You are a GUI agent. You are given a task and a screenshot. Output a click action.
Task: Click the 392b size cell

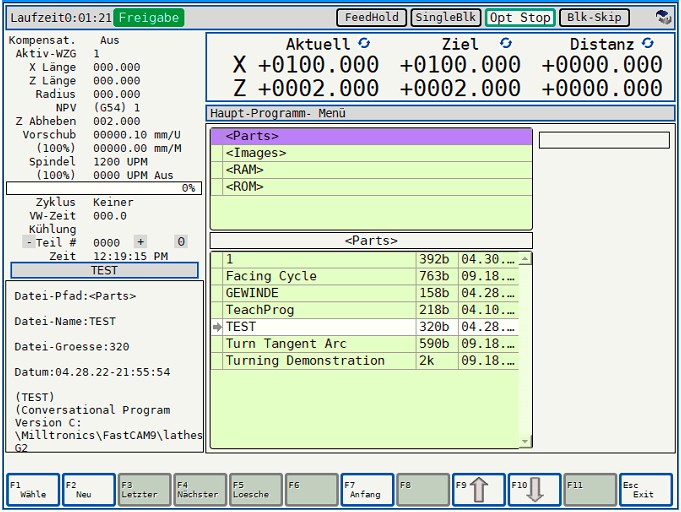pyautogui.click(x=436, y=259)
